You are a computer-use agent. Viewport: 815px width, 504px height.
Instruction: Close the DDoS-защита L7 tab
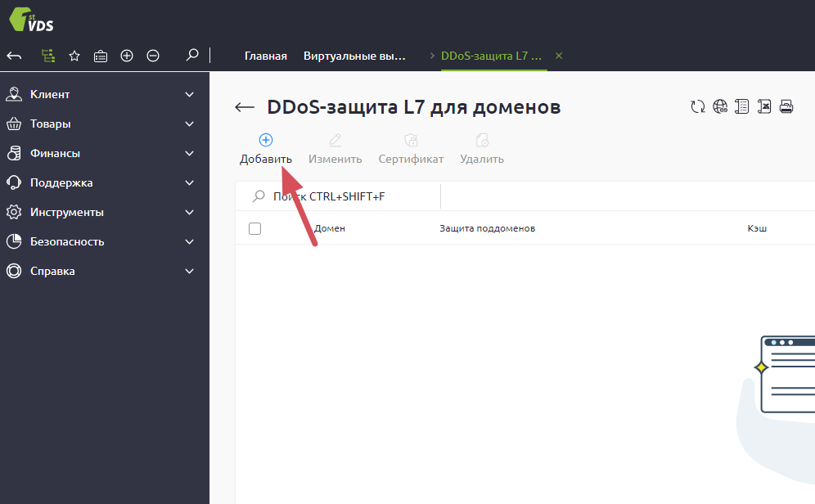click(559, 56)
